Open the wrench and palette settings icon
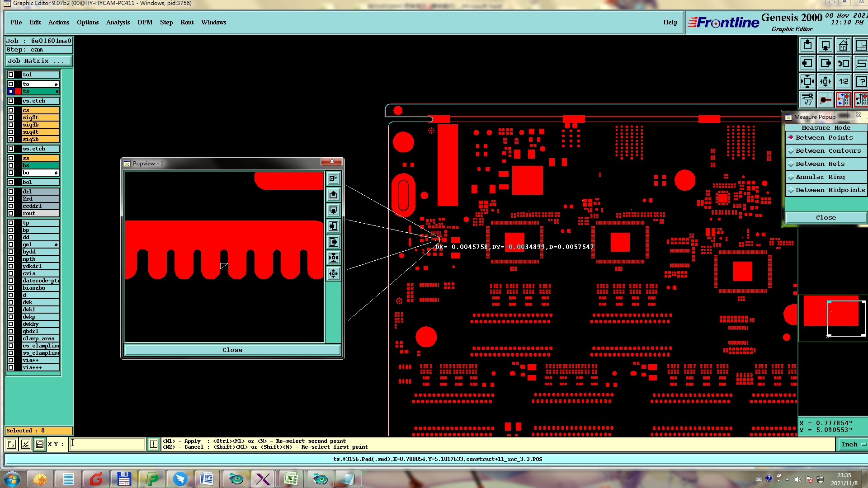868x488 pixels. [x=807, y=100]
